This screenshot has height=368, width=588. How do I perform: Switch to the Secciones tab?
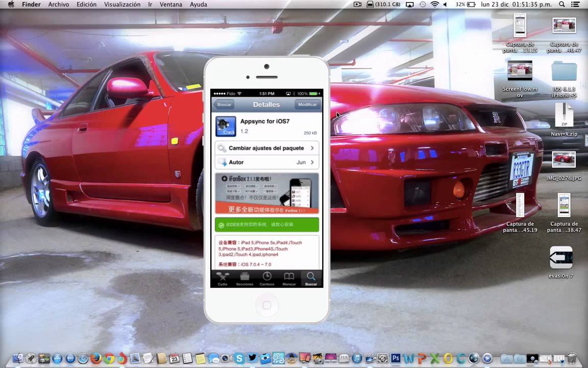tap(244, 279)
